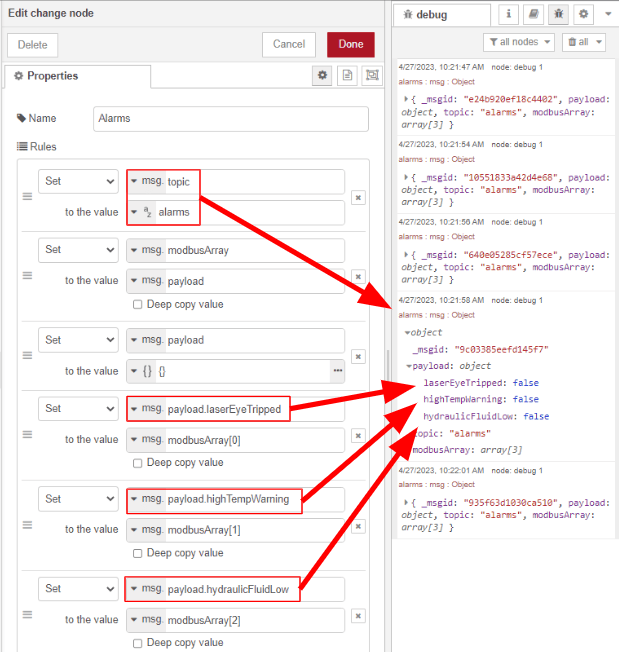Screen dimensions: 619x652
Task: Open node appearance settings icon
Action: [x=372, y=76]
